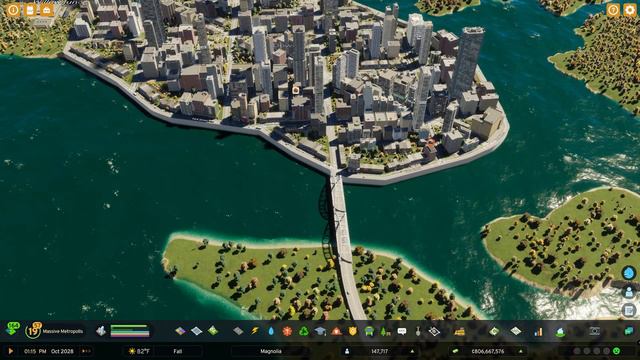Select the yellow Bulldozer tool
Viewport: 640px width, 360px height.
tap(460, 331)
